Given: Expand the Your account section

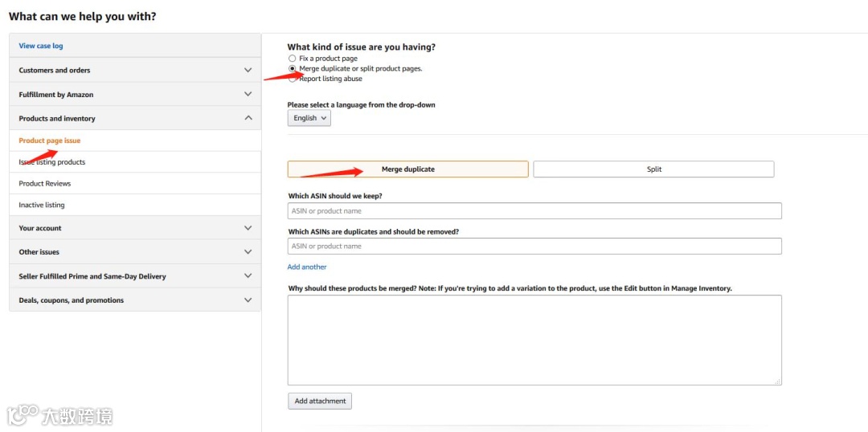Looking at the screenshot, I should tap(135, 228).
